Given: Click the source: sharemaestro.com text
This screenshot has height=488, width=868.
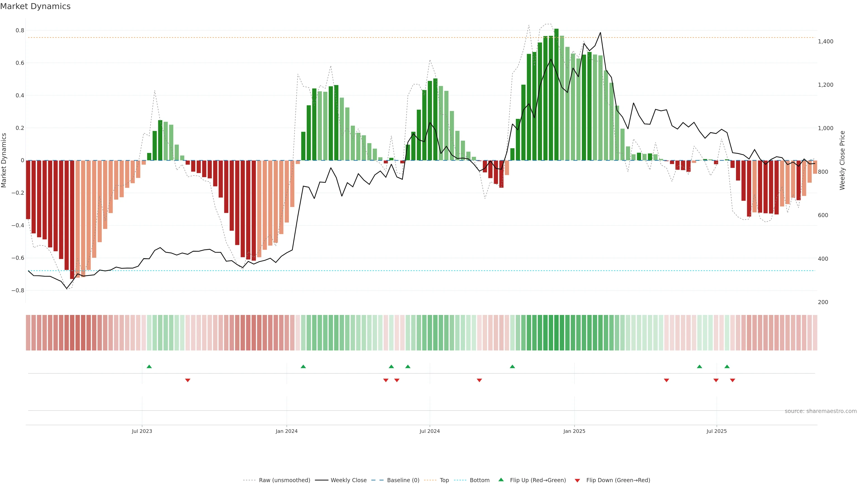Looking at the screenshot, I should (x=821, y=411).
